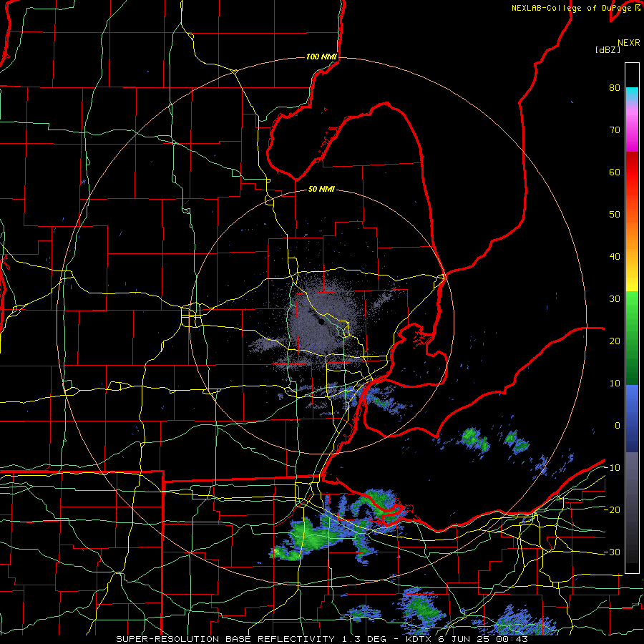Click the -30 value on the dBZ scale
This screenshot has width=644, height=644.
612,552
